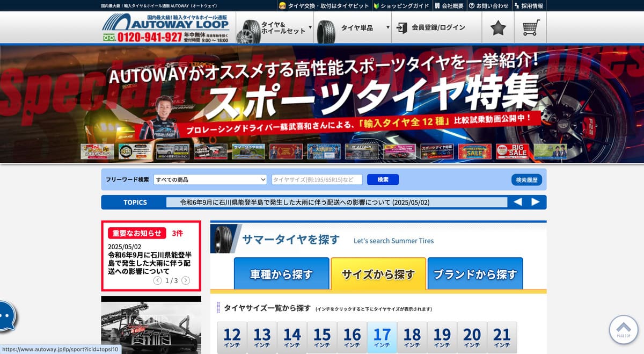Switch to ブランドから探す tab
The width and height of the screenshot is (644, 354).
[x=475, y=274]
